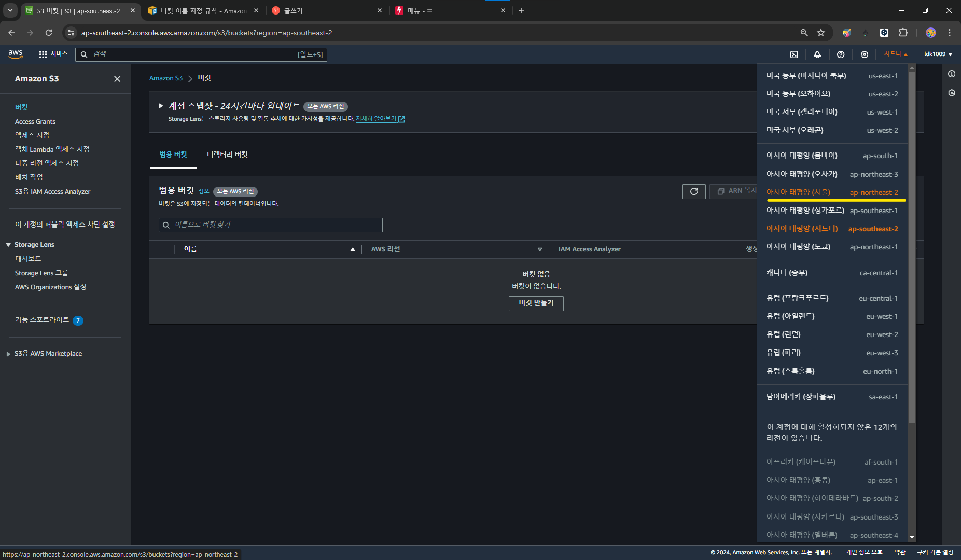Viewport: 961px width, 560px height.
Task: Close the Amazon S3 side panel
Action: click(x=117, y=79)
